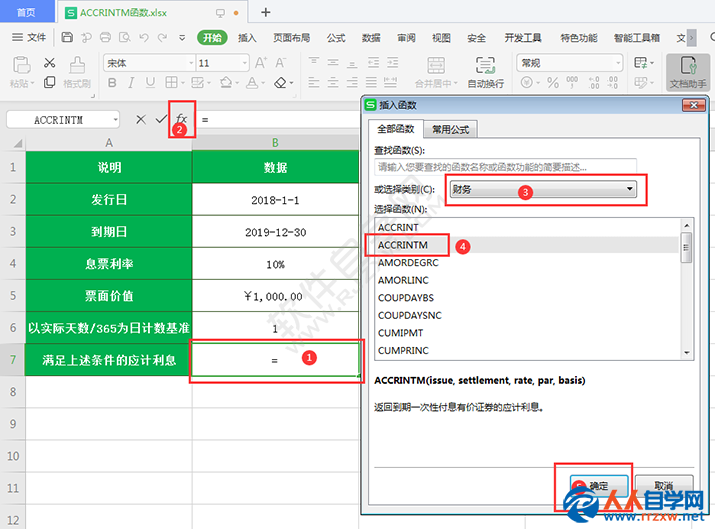Click the Cut scissors icon
715x529 pixels.
[x=49, y=63]
